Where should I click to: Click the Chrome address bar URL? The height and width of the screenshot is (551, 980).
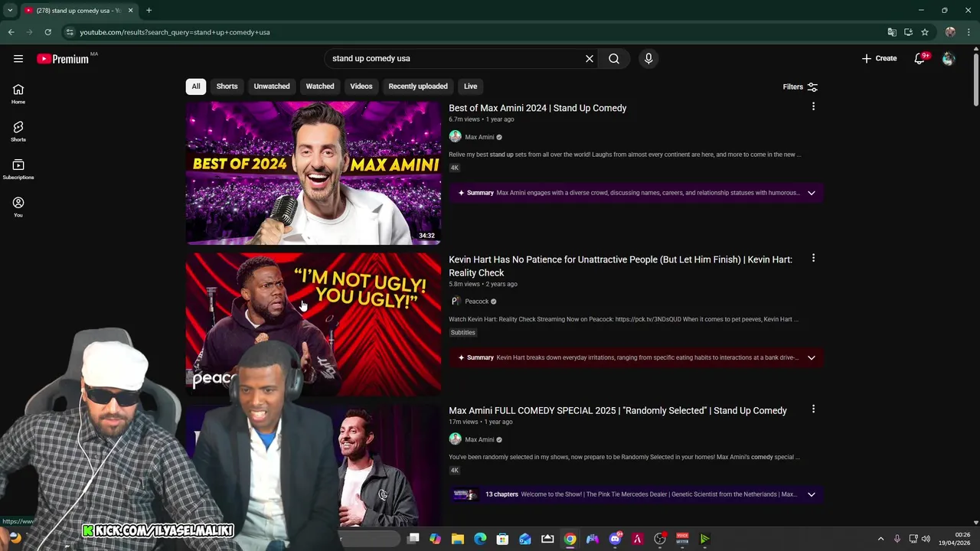175,32
